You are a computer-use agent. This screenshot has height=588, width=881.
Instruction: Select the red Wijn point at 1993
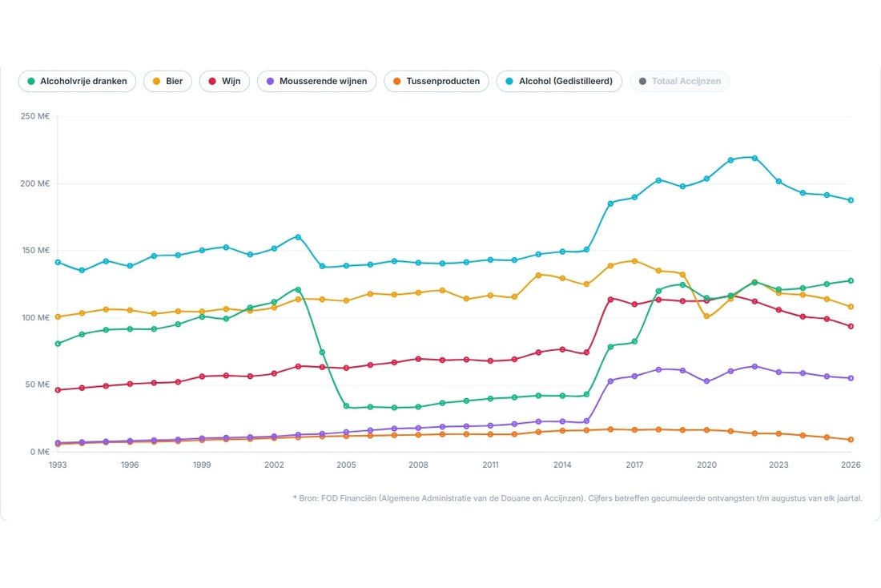point(58,389)
